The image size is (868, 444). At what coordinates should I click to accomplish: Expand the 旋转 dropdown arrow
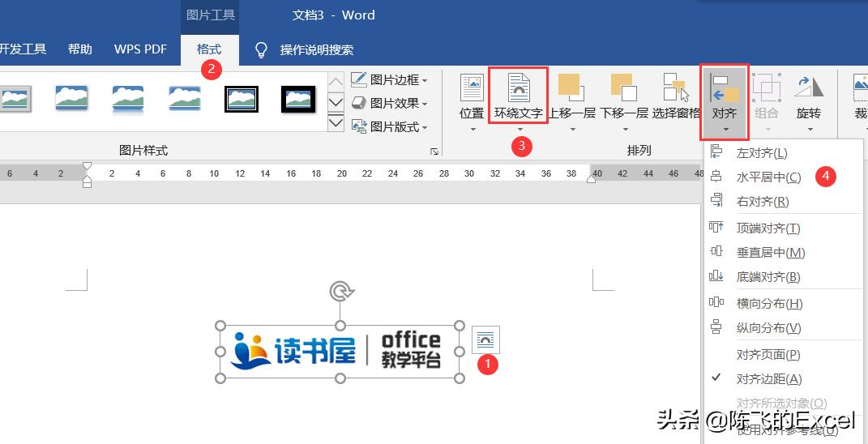(x=810, y=130)
